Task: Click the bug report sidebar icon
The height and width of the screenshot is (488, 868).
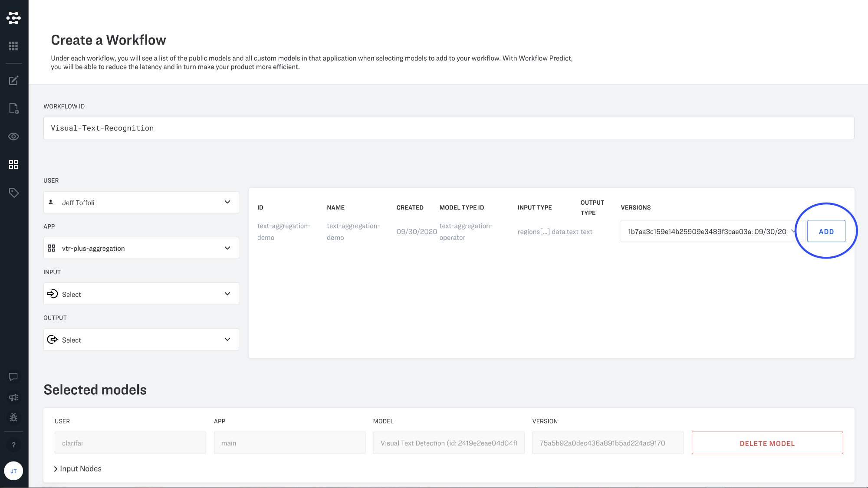Action: (x=13, y=417)
